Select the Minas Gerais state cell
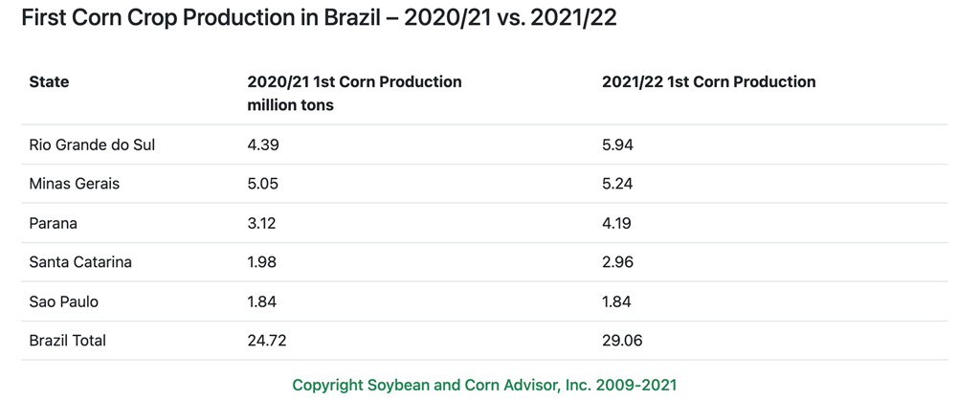Viewport: 980px width, 401px height. tap(75, 184)
